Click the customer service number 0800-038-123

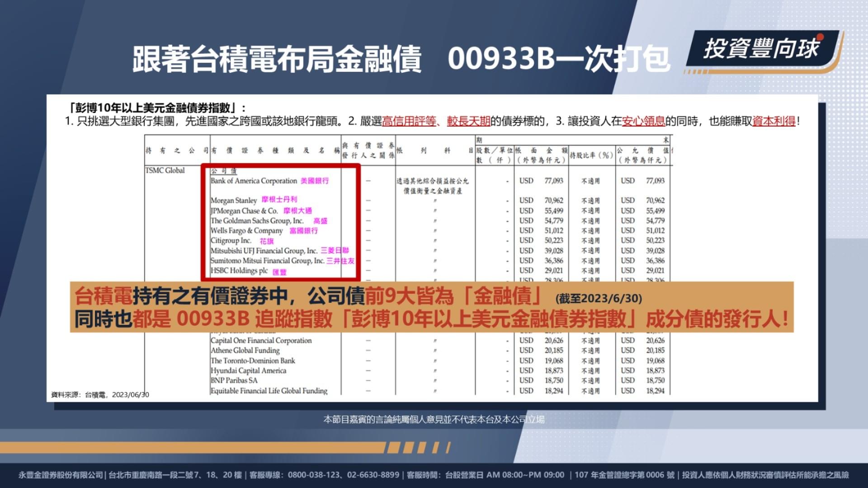coord(314,475)
